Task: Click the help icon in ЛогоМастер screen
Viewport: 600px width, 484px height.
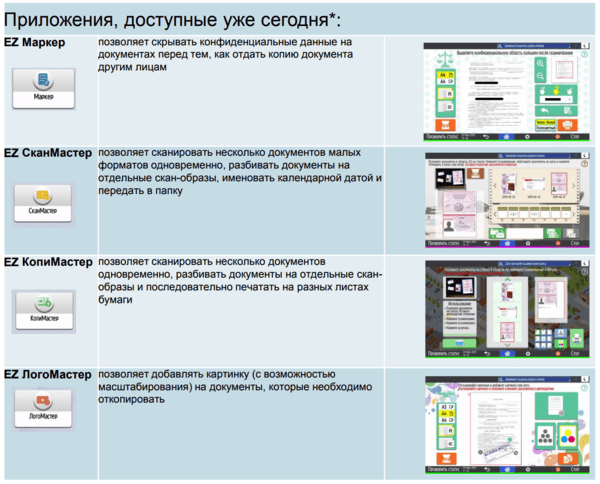Action: click(x=584, y=388)
